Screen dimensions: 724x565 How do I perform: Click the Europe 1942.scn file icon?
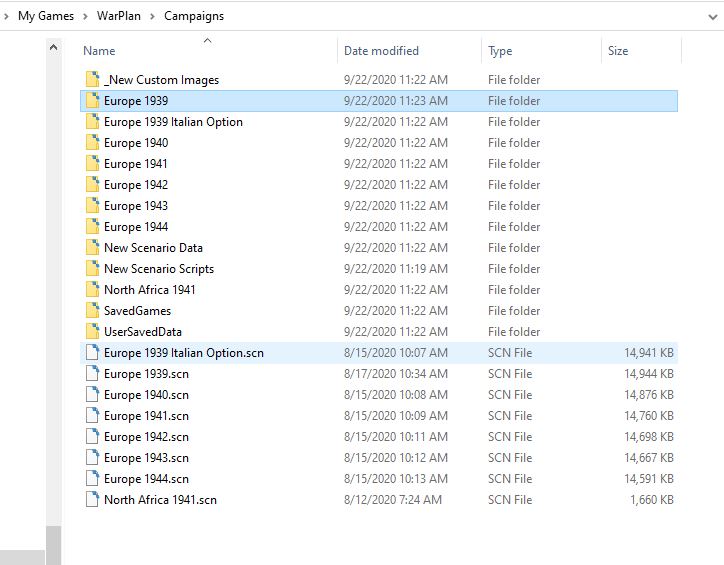[92, 437]
